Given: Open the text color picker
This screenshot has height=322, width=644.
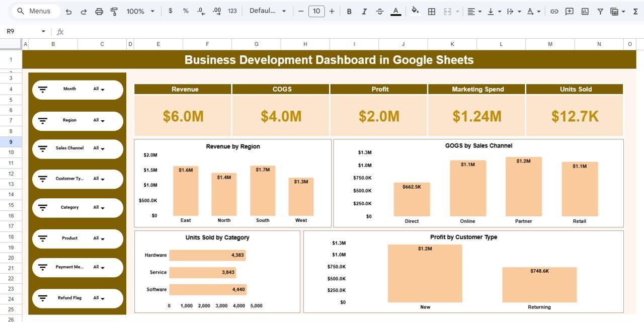Looking at the screenshot, I should pyautogui.click(x=396, y=11).
